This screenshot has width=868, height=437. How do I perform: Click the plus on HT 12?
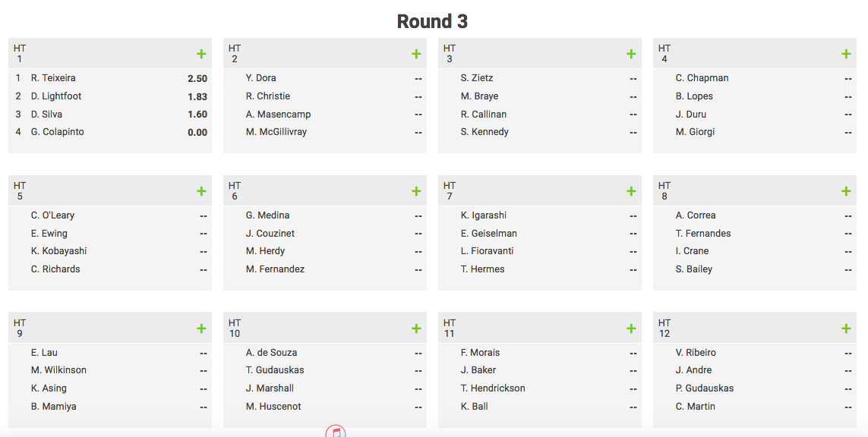click(x=846, y=328)
